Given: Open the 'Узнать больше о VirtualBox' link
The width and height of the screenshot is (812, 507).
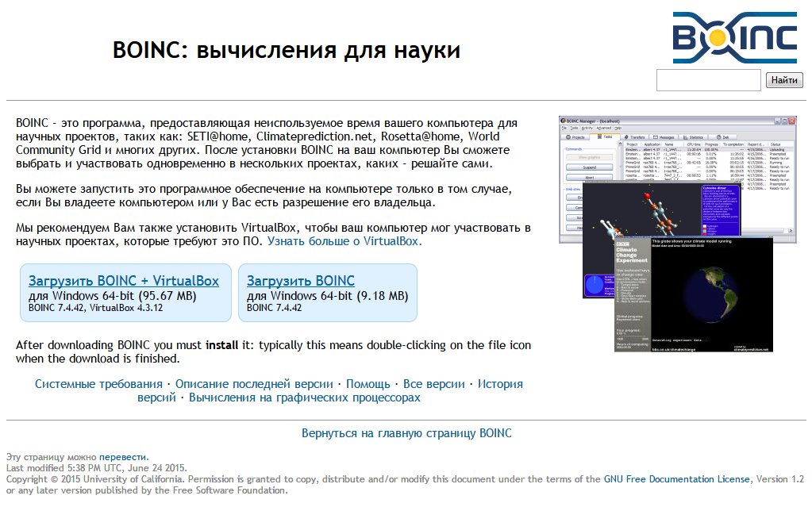Looking at the screenshot, I should tap(344, 241).
